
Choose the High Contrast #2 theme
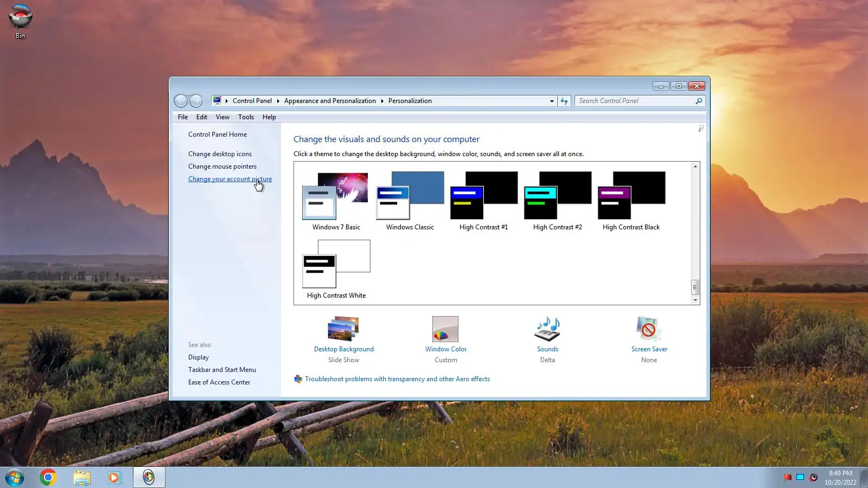tap(557, 201)
